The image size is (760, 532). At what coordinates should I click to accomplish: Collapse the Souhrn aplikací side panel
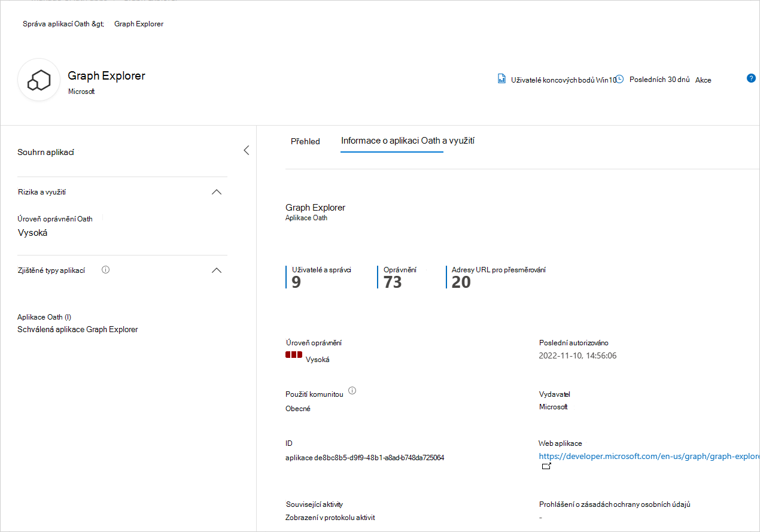coord(246,150)
